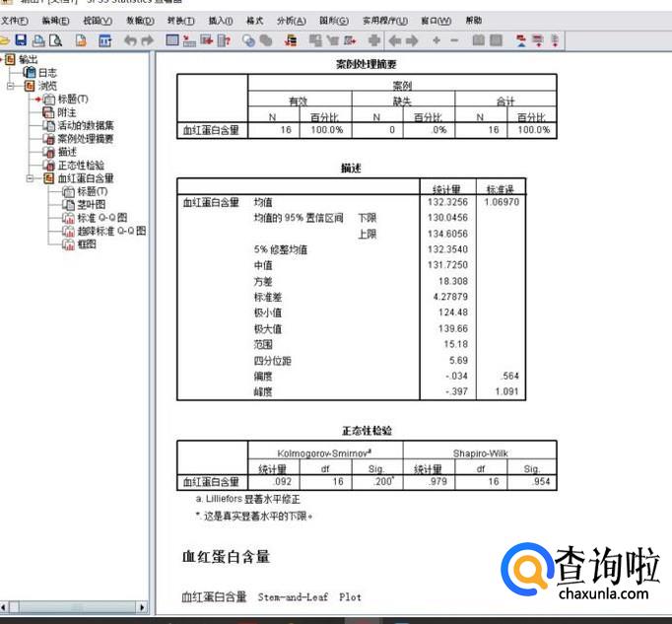Select 标准 Q-Q 图 in outline tree

coord(102,218)
